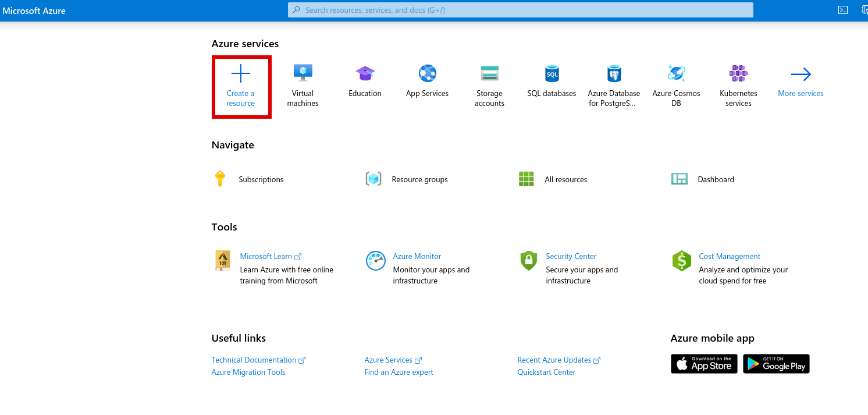Click the Download on the App Store badge
The image size is (868, 415).
[704, 364]
